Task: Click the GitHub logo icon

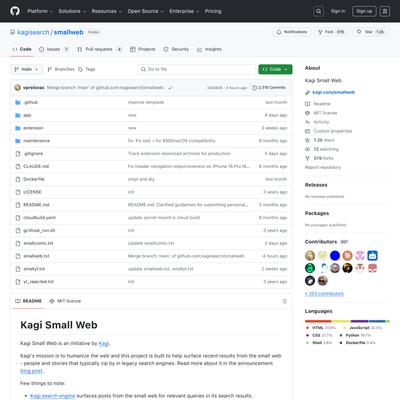Action: click(15, 11)
